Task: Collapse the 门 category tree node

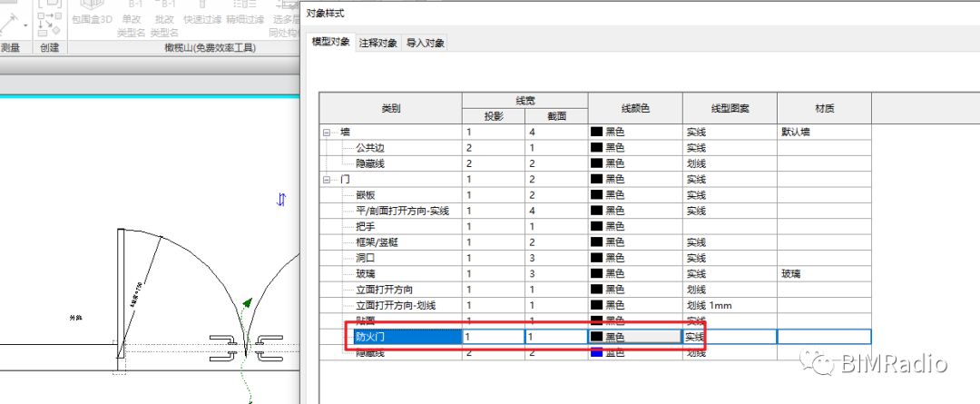Action: point(327,180)
